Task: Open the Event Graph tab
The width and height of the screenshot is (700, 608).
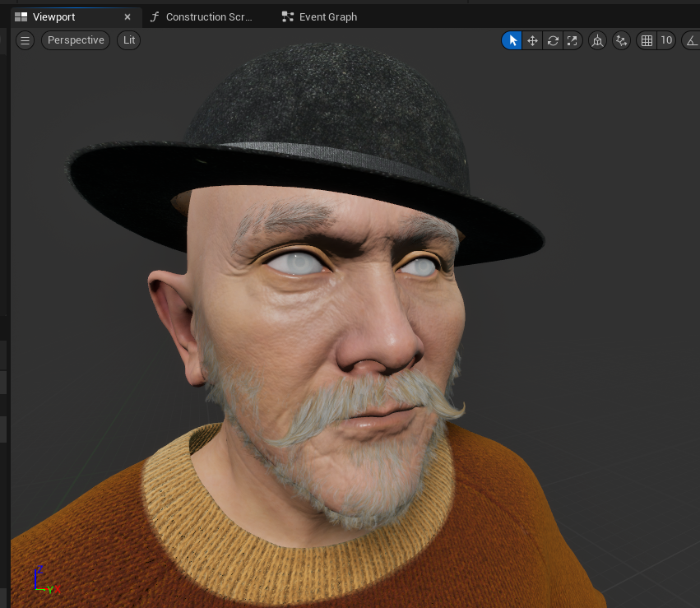Action: (x=320, y=17)
